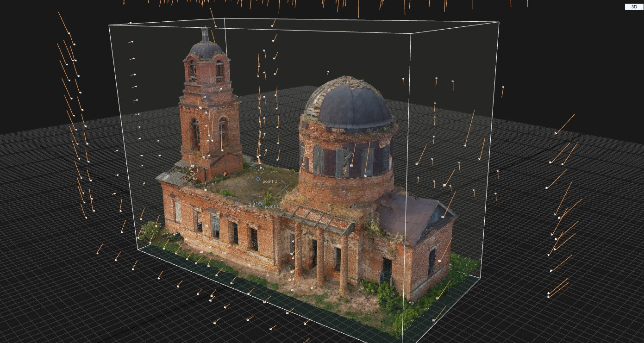
Task: Click the window on the right annex's end wall
Action: tap(432, 262)
